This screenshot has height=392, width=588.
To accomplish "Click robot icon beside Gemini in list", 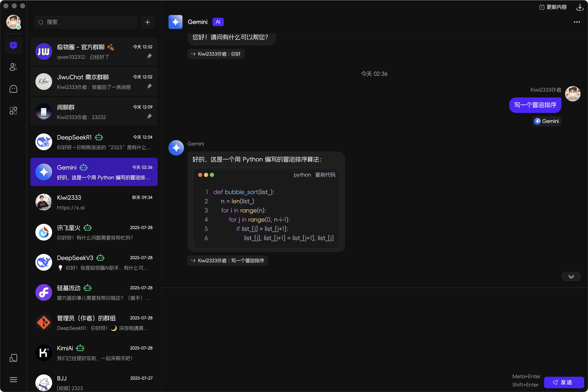I will (84, 167).
